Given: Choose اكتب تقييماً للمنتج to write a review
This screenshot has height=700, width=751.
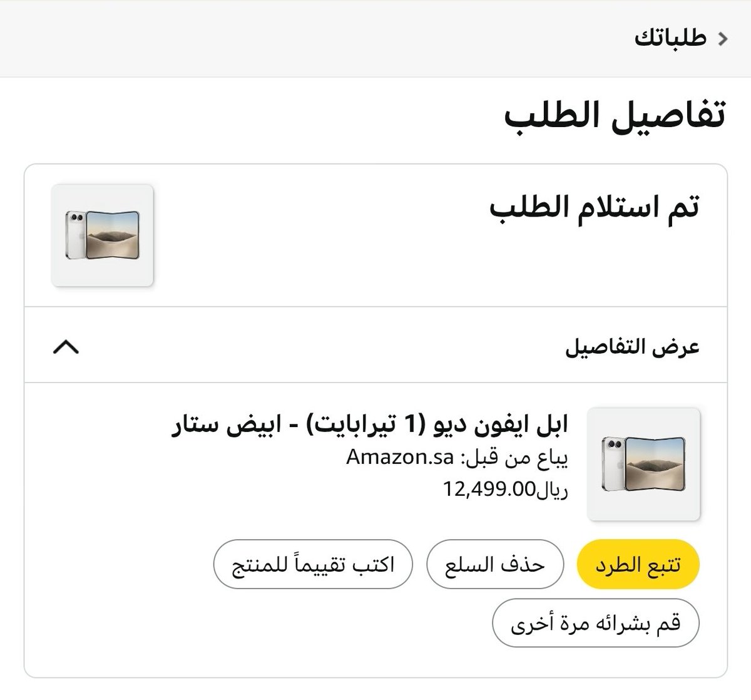Looking at the screenshot, I should click(314, 564).
